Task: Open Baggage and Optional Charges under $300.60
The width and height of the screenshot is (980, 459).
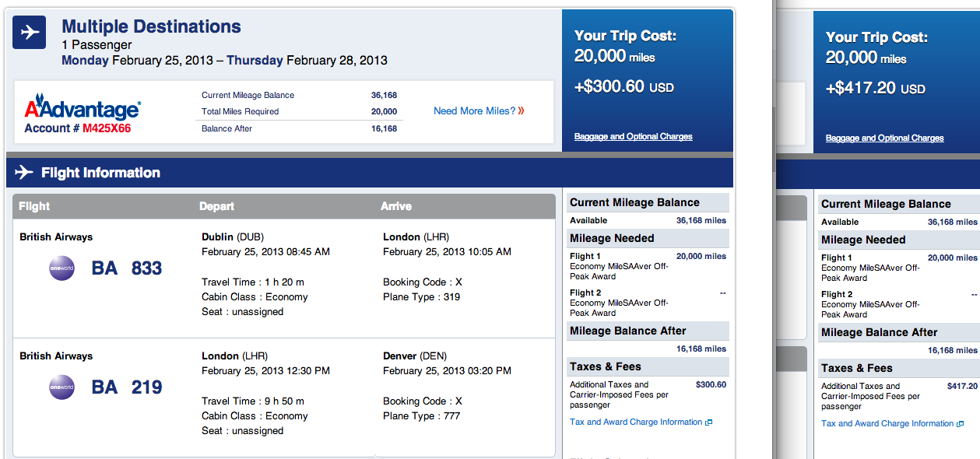Action: [x=633, y=136]
